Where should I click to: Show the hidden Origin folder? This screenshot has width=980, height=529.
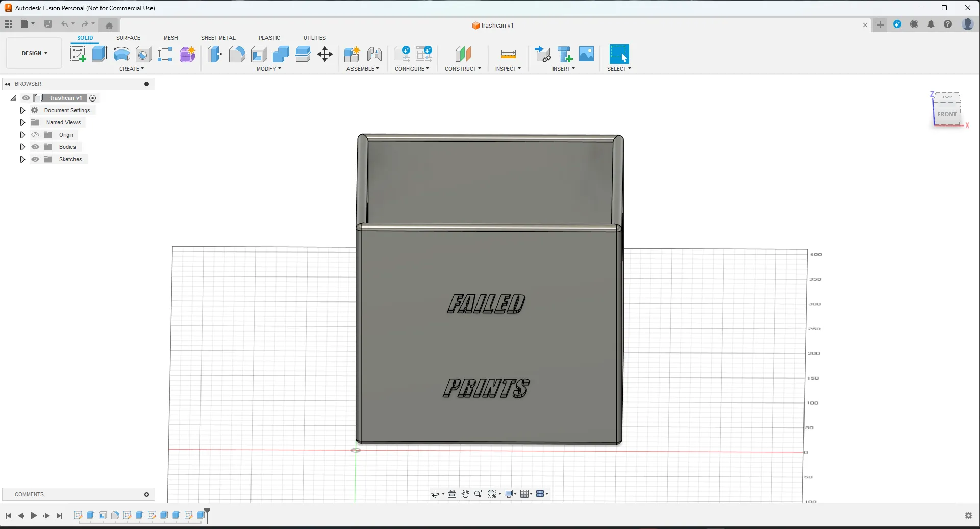point(35,135)
